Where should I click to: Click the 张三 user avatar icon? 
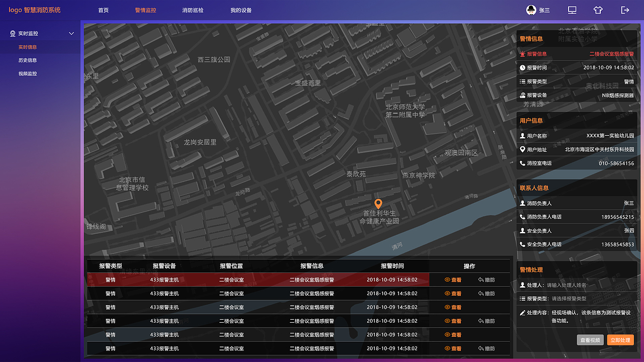(531, 10)
